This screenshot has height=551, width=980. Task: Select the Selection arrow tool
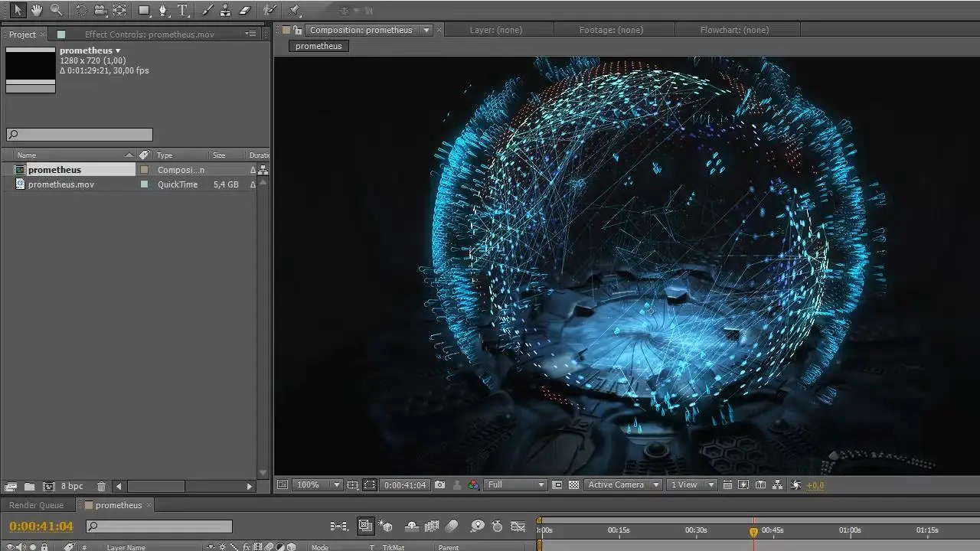[x=17, y=11]
